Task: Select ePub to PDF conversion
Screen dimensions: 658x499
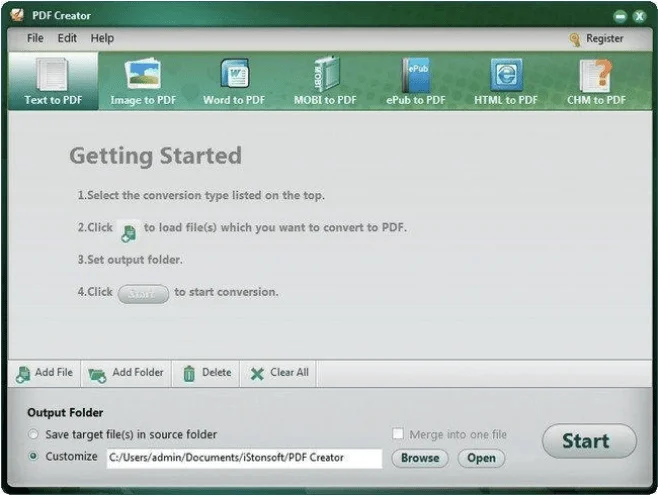Action: pos(415,81)
